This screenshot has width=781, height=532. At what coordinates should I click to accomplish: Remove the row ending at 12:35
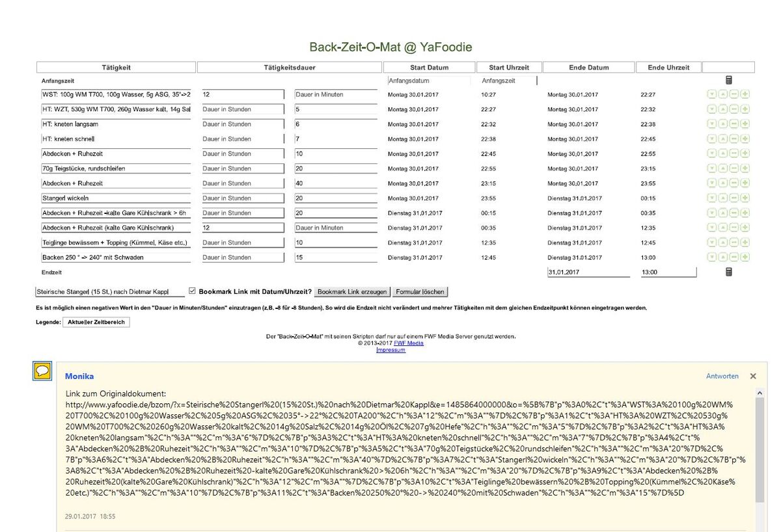point(733,228)
